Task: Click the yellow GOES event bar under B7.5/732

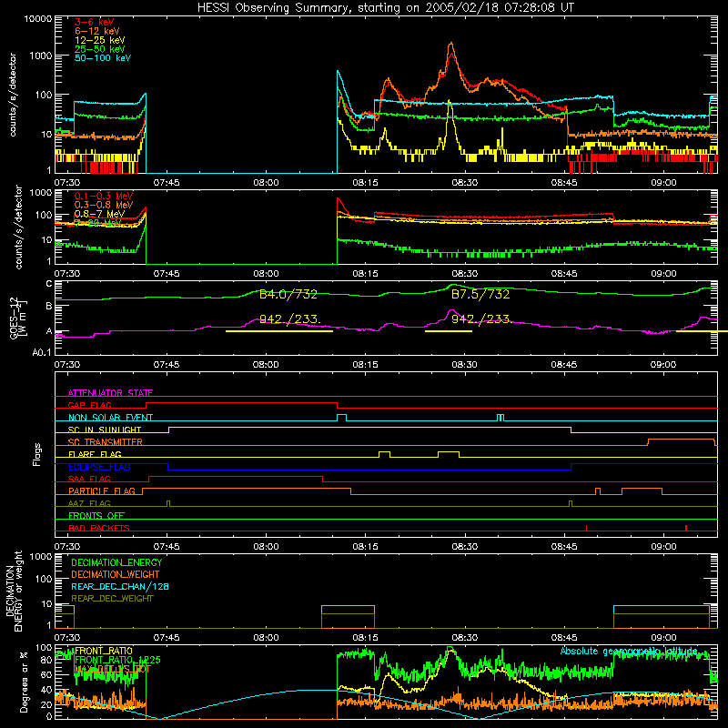Action: [x=449, y=331]
